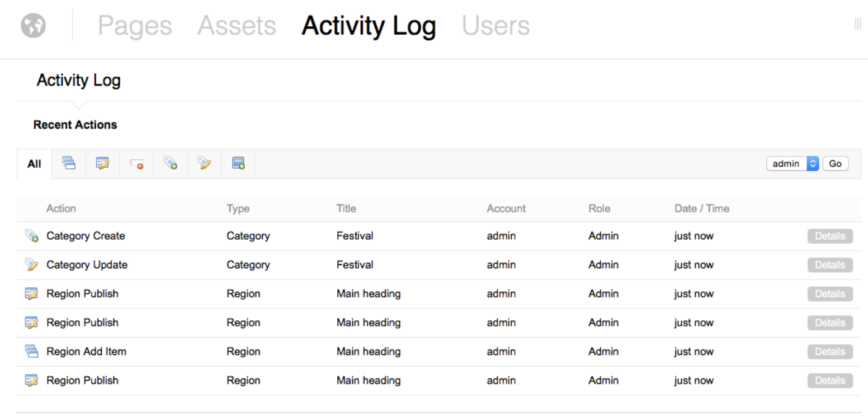Click 'Category' type in Category Update row
This screenshot has width=868, height=417.
coord(248,265)
